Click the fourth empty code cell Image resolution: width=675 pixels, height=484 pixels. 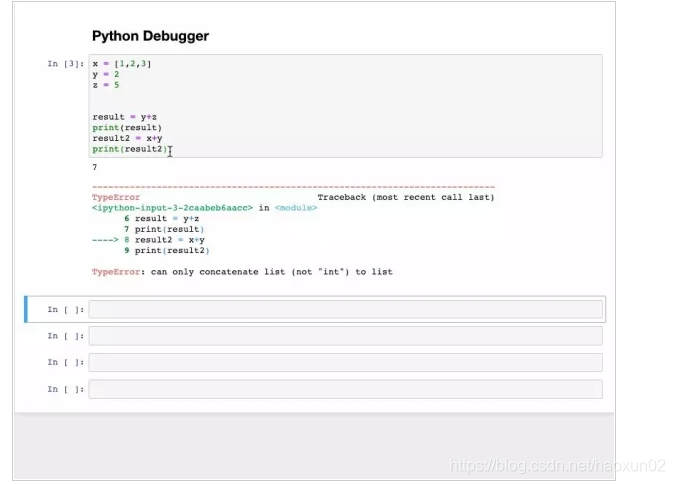[x=345, y=389]
